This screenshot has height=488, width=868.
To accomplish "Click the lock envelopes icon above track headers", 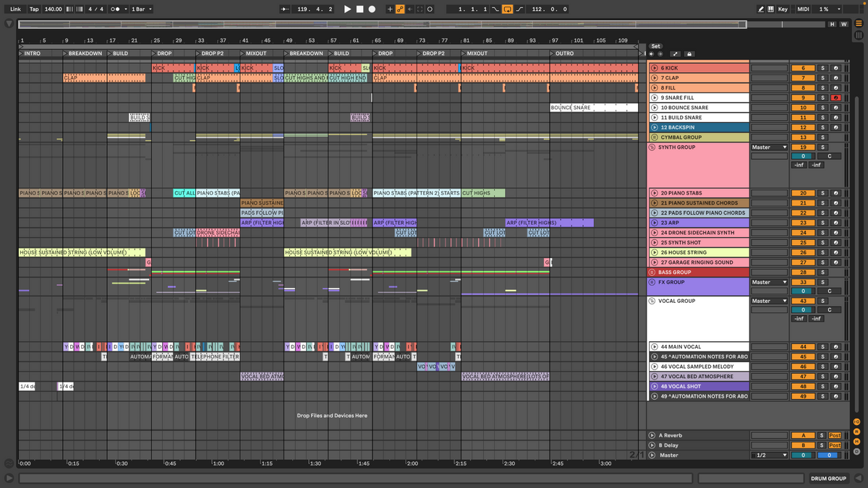I will point(689,53).
